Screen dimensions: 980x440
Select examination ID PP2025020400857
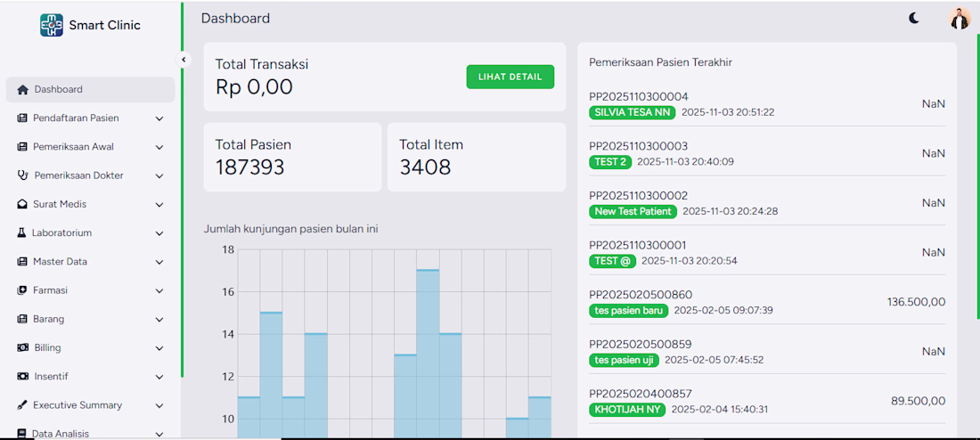(641, 393)
